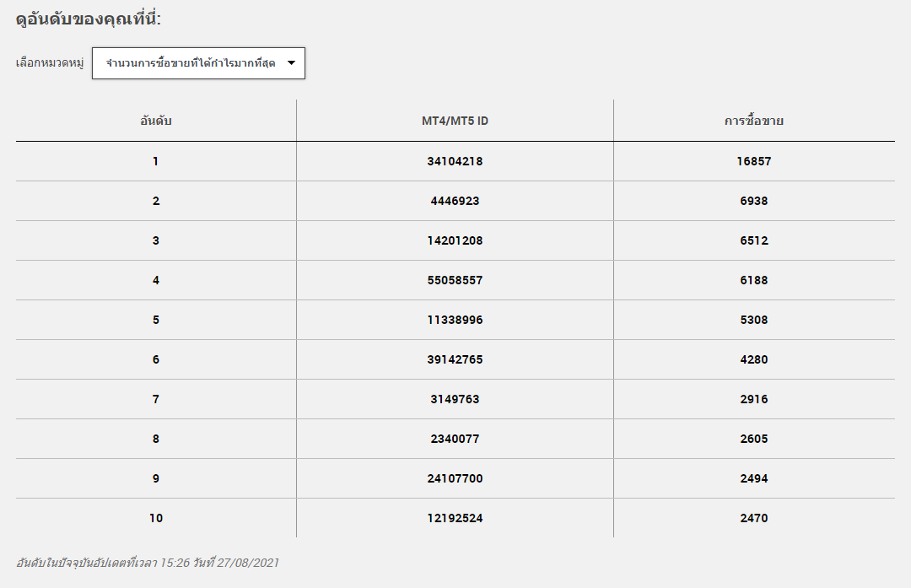911x588 pixels.
Task: Click the อันดับ column header
Action: pos(156,121)
